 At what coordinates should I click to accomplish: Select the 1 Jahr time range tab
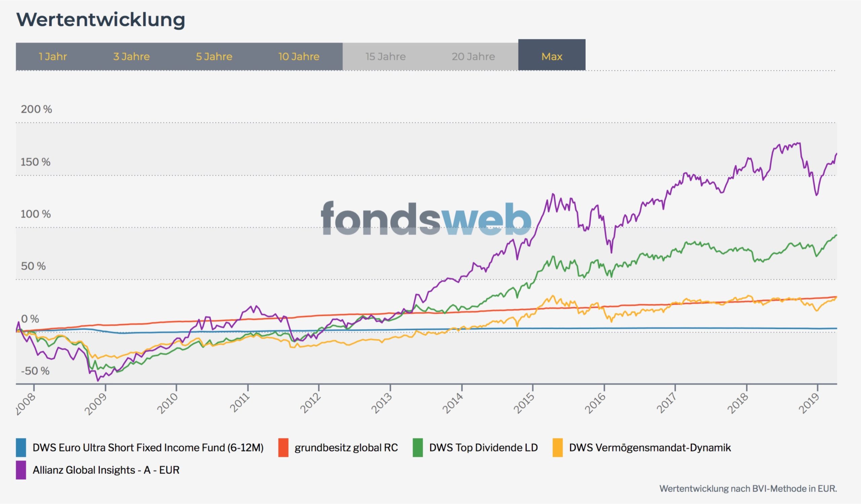click(53, 57)
